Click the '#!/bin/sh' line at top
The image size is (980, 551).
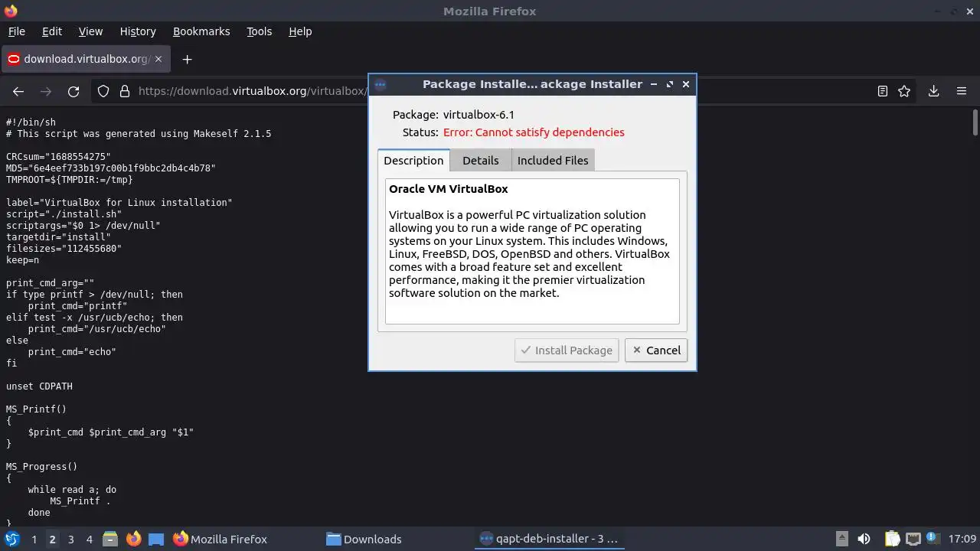tap(31, 122)
